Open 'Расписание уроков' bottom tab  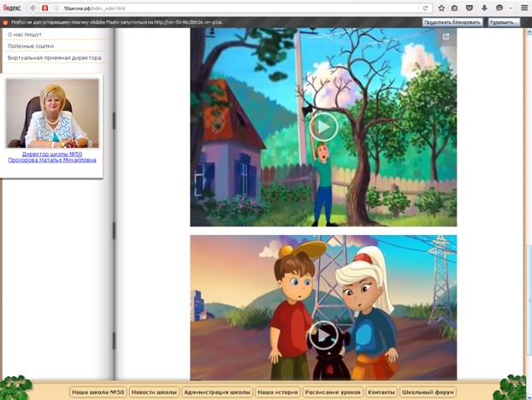pos(333,392)
